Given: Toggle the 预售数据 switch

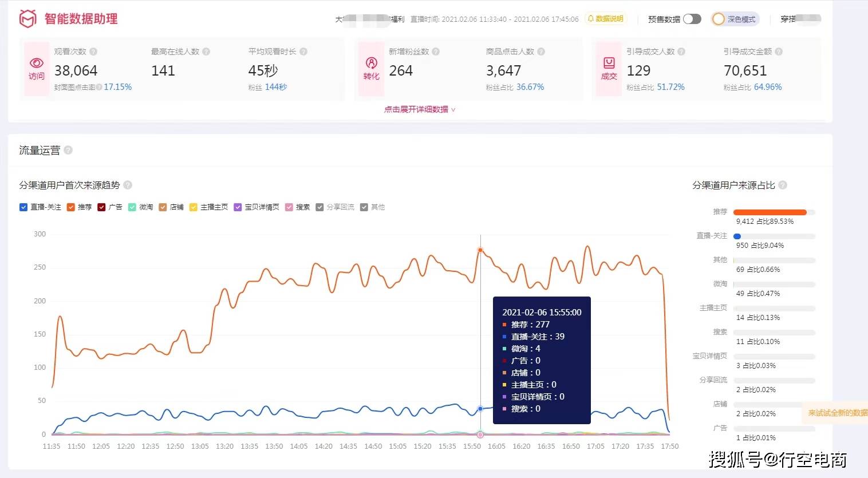Looking at the screenshot, I should pos(692,19).
